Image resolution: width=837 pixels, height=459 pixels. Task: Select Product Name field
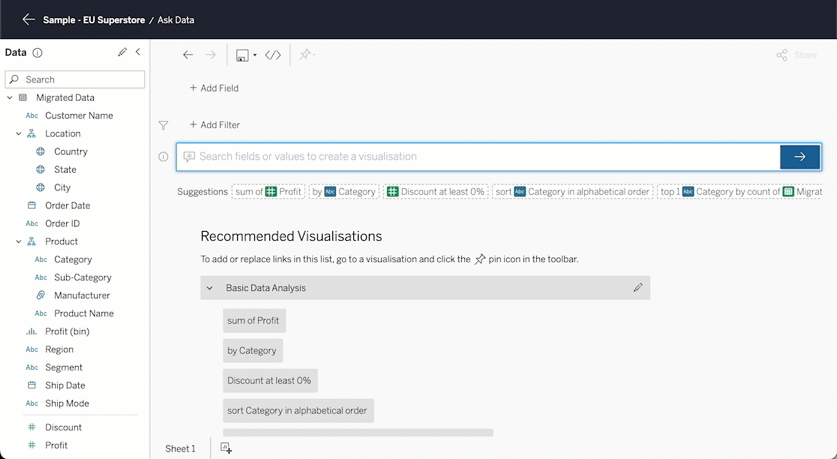pos(84,313)
